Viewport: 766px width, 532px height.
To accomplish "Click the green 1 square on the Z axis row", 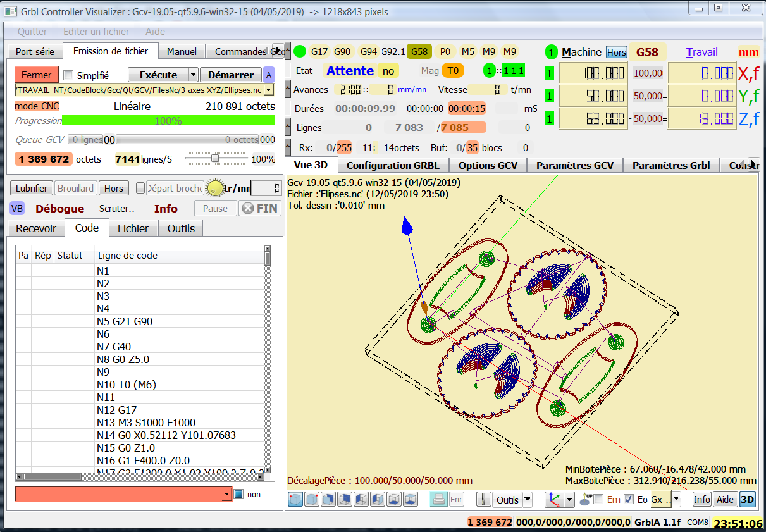I will coord(549,118).
